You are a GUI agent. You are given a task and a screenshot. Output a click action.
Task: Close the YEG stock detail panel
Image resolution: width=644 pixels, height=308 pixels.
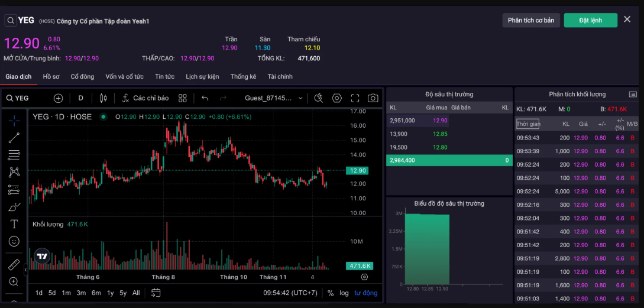click(x=627, y=20)
